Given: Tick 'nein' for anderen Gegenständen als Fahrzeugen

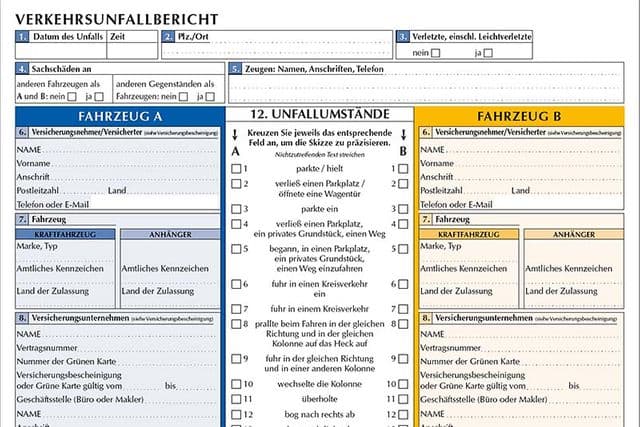Looking at the screenshot, I should coord(183,97).
